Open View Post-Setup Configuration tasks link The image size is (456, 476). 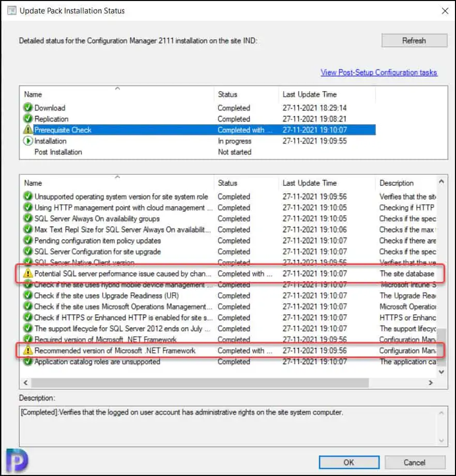point(379,72)
